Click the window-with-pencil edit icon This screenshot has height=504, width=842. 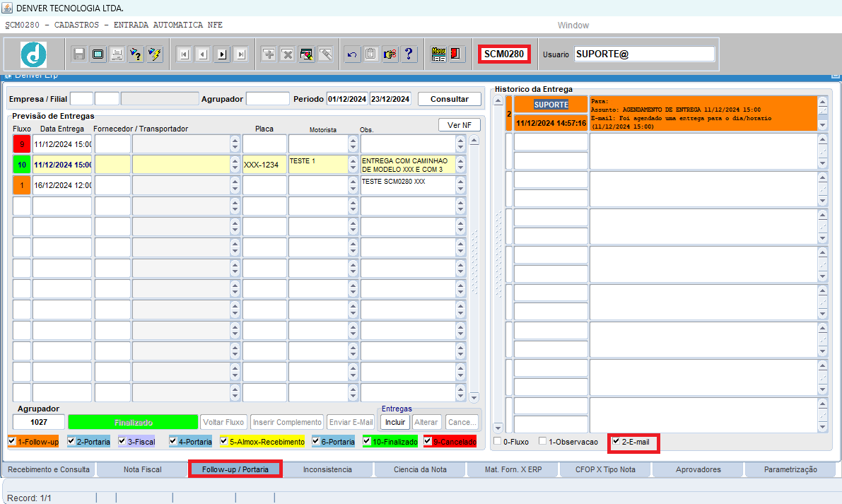click(307, 54)
